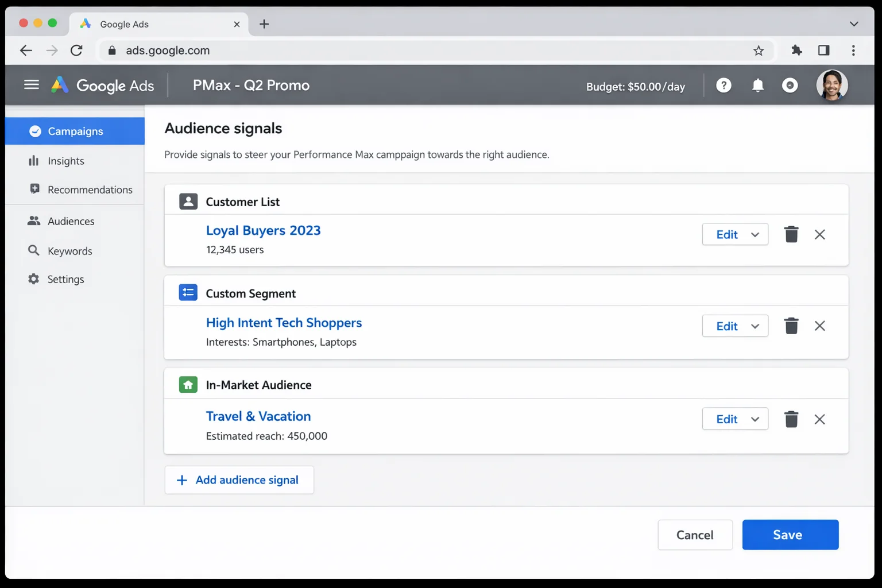The width and height of the screenshot is (882, 588).
Task: Click the Audiences people icon
Action: click(x=35, y=220)
